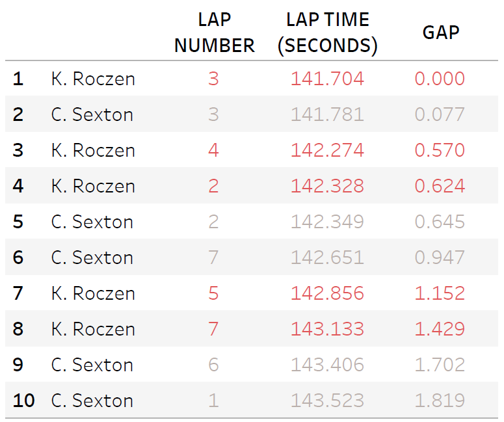Click the LAP NUMBER column header
The height and width of the screenshot is (422, 504).
(x=214, y=33)
